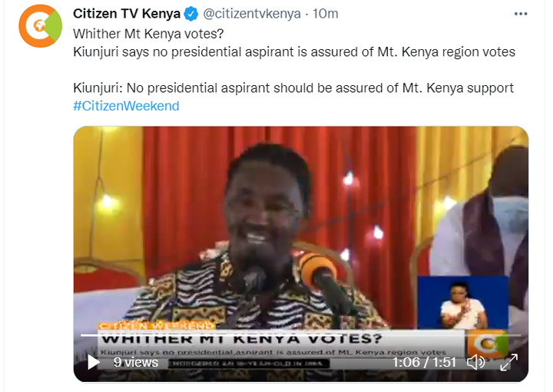Open the three-dot more options menu
553x392 pixels.
point(521,14)
